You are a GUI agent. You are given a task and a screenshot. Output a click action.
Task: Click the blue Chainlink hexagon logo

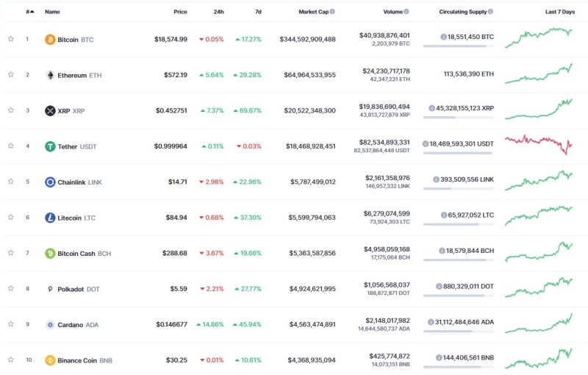[x=50, y=182]
